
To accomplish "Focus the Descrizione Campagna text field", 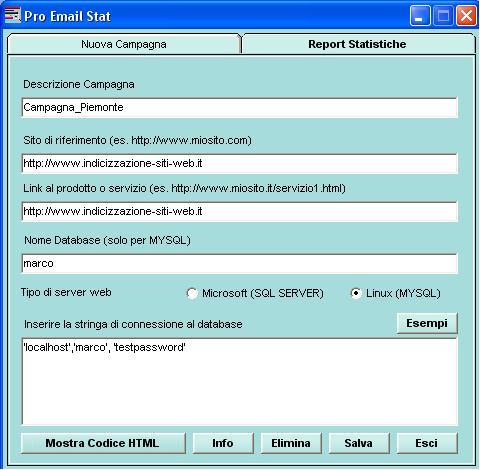I will pos(240,107).
